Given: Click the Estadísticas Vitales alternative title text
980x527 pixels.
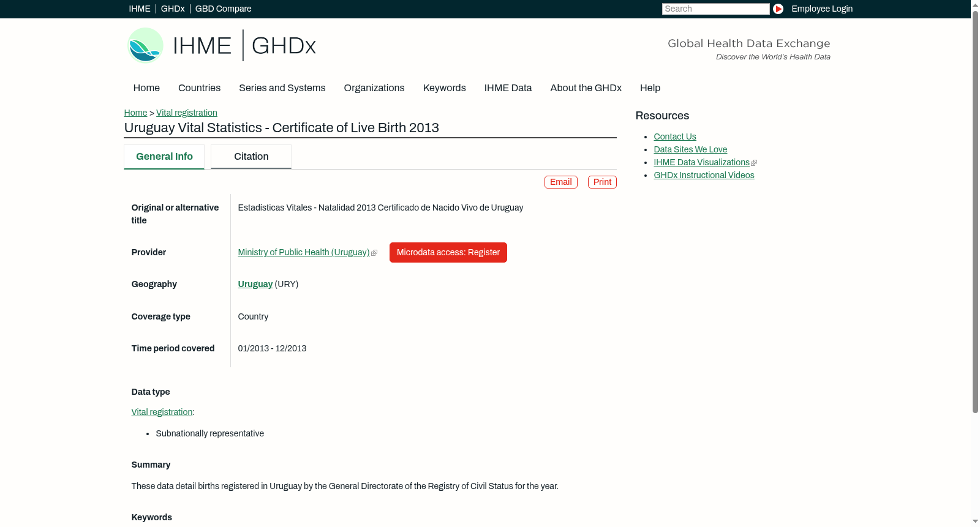Looking at the screenshot, I should coord(380,207).
